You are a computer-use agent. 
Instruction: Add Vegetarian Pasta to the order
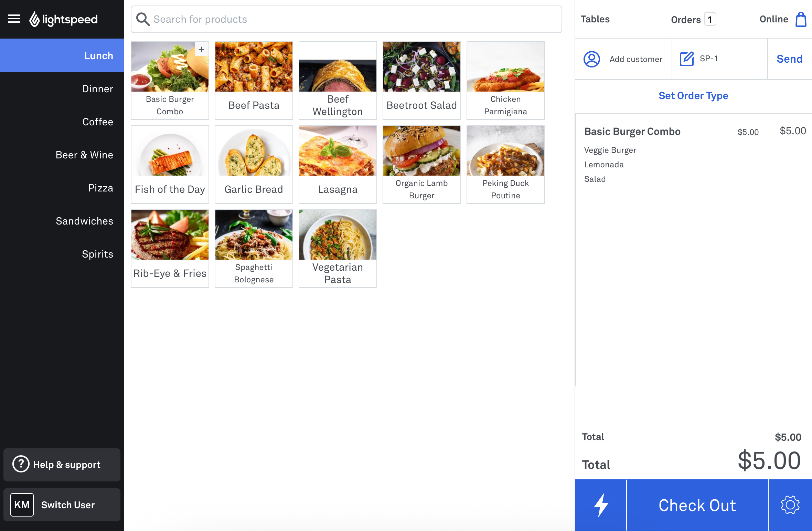(338, 249)
